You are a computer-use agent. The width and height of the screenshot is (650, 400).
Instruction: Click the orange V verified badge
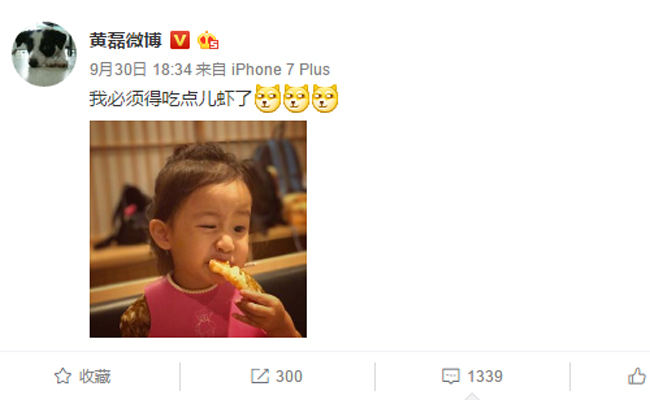coord(180,40)
